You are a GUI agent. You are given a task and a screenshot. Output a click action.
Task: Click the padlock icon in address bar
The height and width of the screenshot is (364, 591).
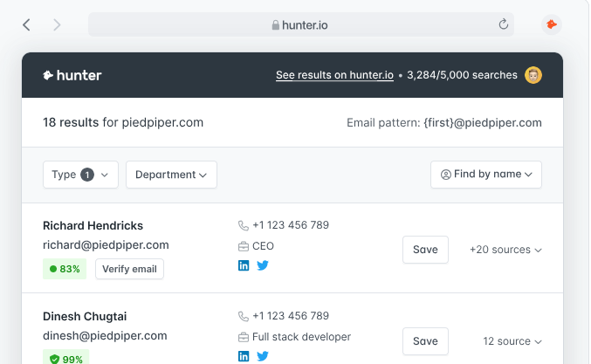[276, 24]
